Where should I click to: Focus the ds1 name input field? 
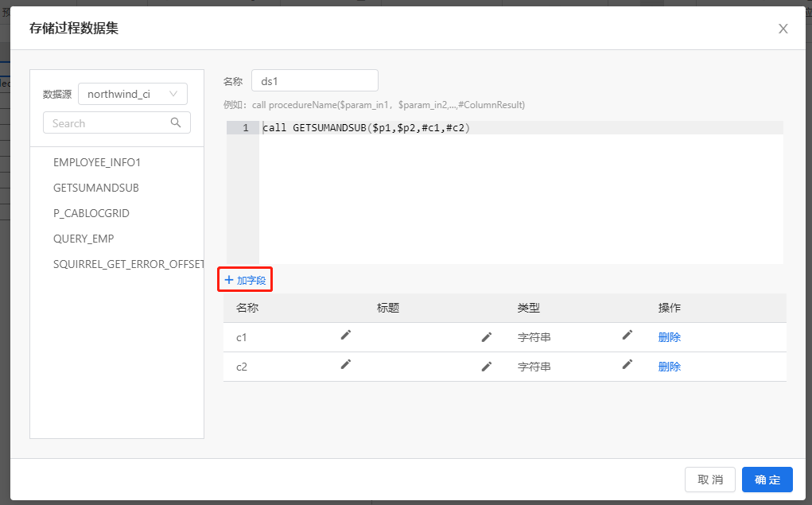(x=315, y=81)
